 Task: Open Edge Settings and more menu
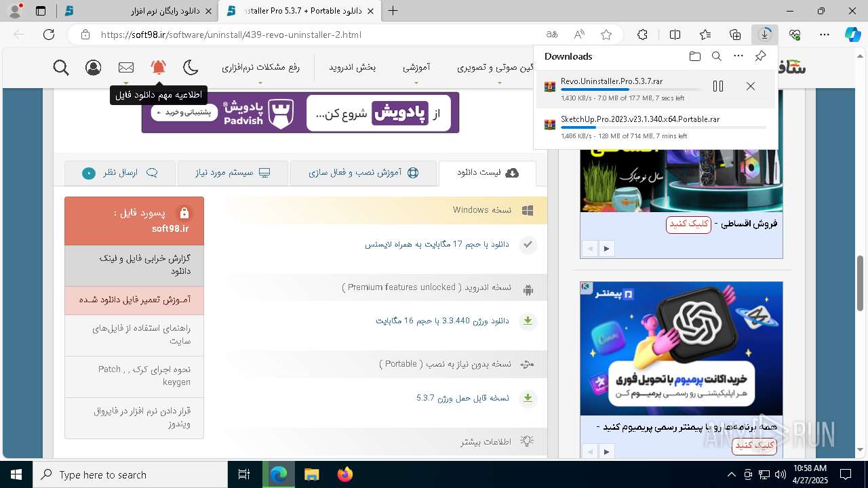coord(825,35)
